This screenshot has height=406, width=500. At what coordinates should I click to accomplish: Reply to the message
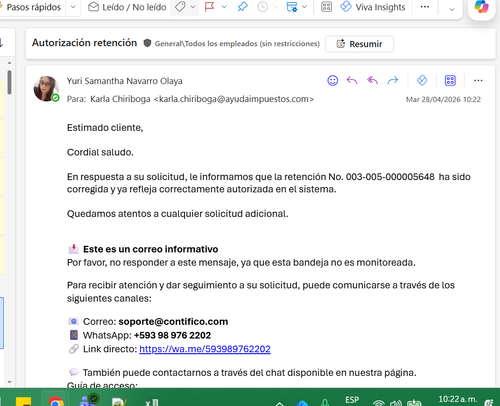point(352,80)
